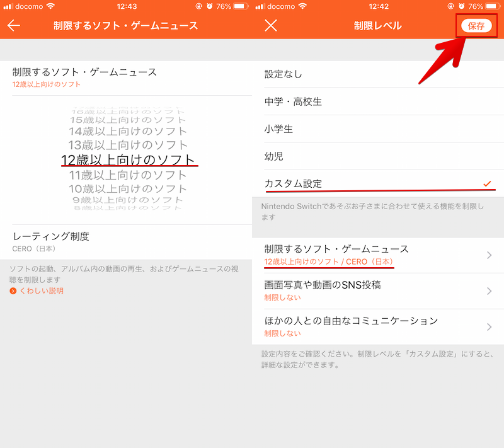The image size is (504, 448).
Task: Expand 画面写真や動画のSNS投稿 chevron
Action: point(490,290)
